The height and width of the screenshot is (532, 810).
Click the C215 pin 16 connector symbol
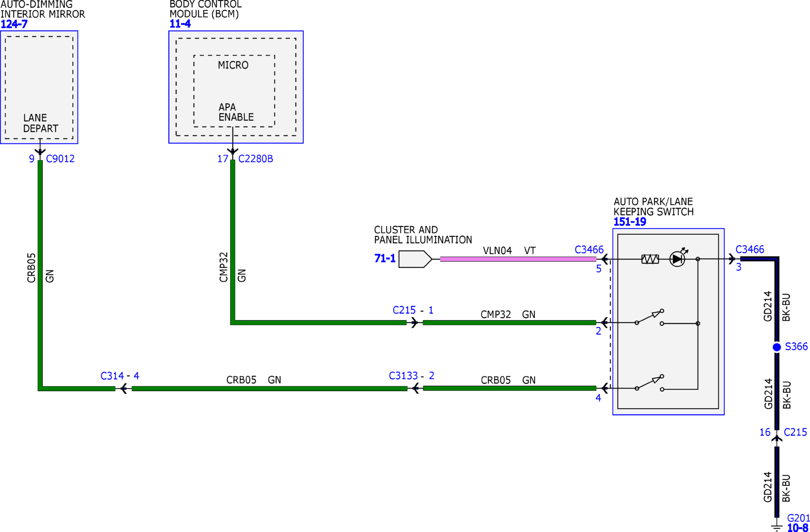click(777, 439)
